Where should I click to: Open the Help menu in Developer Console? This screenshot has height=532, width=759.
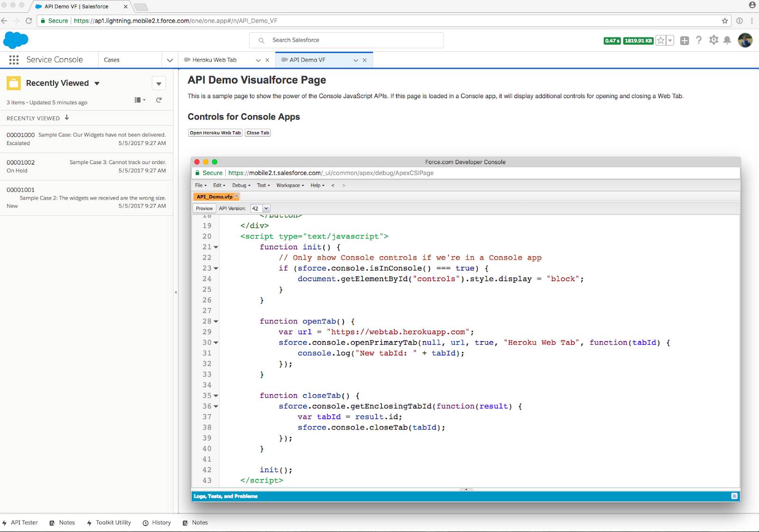(317, 185)
